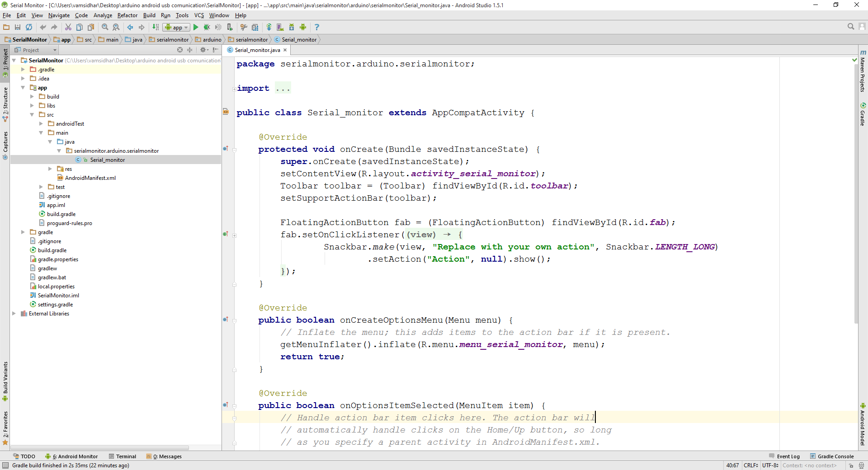Click the Debug app bug icon
This screenshot has height=470, width=868.
tap(207, 27)
